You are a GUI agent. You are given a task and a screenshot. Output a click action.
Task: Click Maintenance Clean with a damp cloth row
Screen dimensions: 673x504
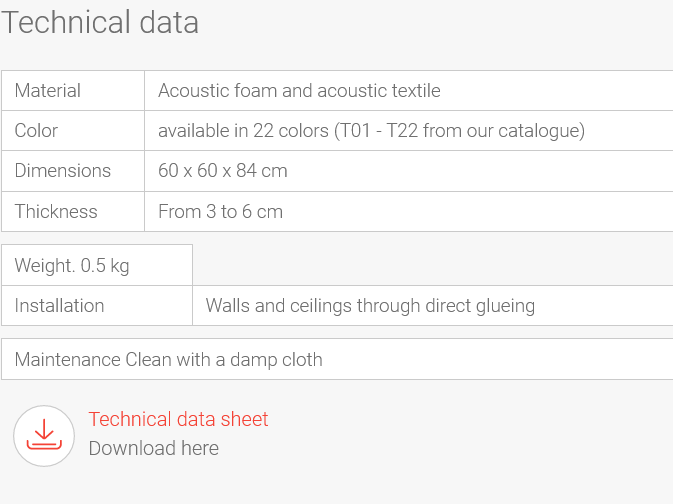click(x=337, y=359)
